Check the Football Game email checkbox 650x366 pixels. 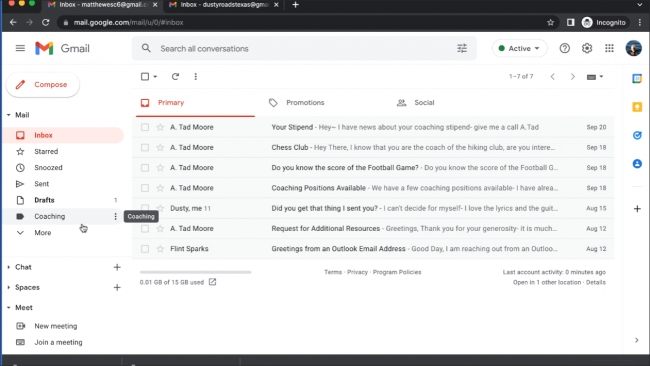point(145,168)
